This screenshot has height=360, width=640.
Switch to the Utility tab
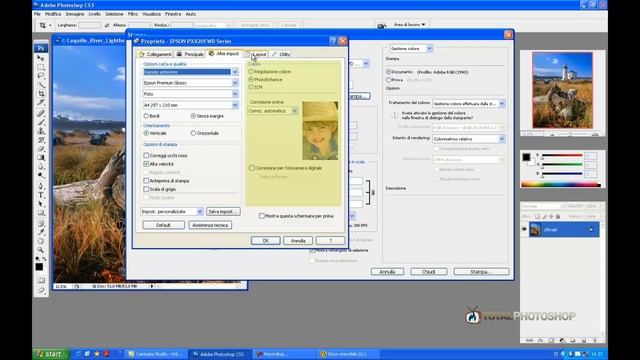(x=281, y=54)
